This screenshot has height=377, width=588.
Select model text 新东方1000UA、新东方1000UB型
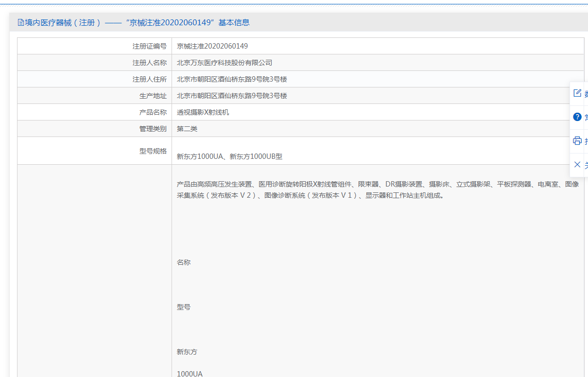[x=229, y=156]
